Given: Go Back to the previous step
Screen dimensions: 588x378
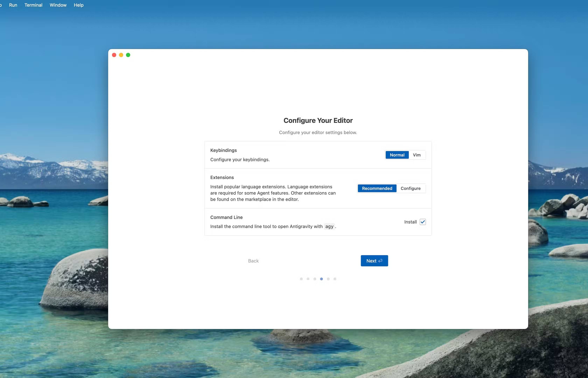Looking at the screenshot, I should (x=253, y=261).
